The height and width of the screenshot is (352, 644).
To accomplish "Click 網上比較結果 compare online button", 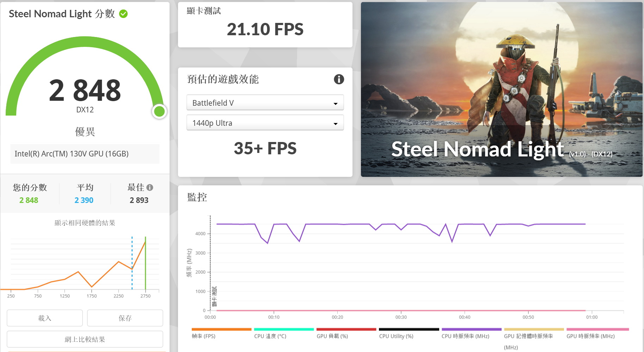I will 85,339.
